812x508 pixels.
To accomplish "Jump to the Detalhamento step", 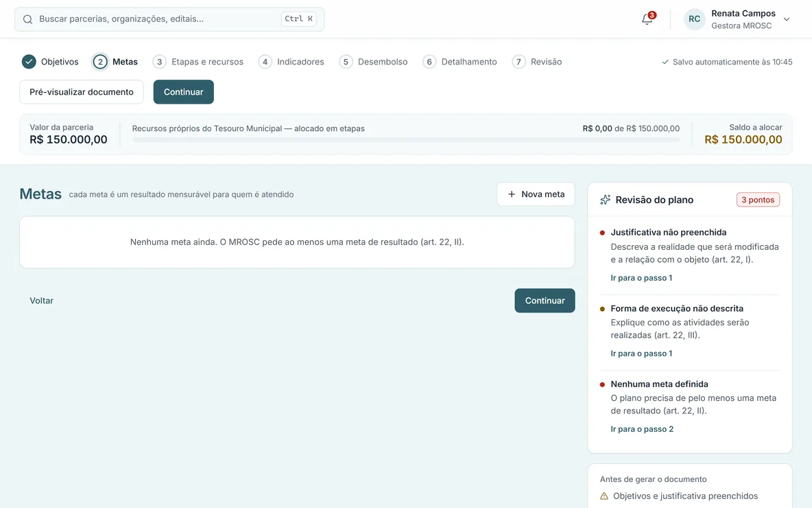I will (x=460, y=62).
